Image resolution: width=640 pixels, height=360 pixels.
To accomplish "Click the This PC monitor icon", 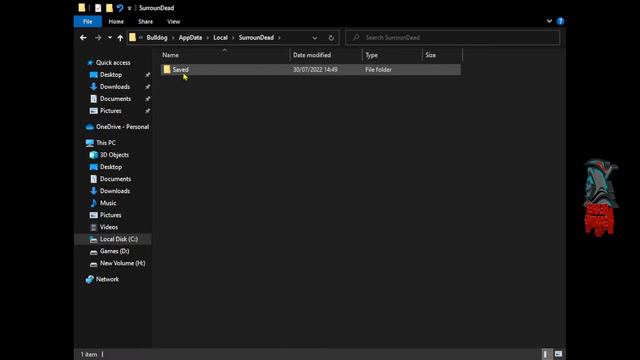I will 89,143.
